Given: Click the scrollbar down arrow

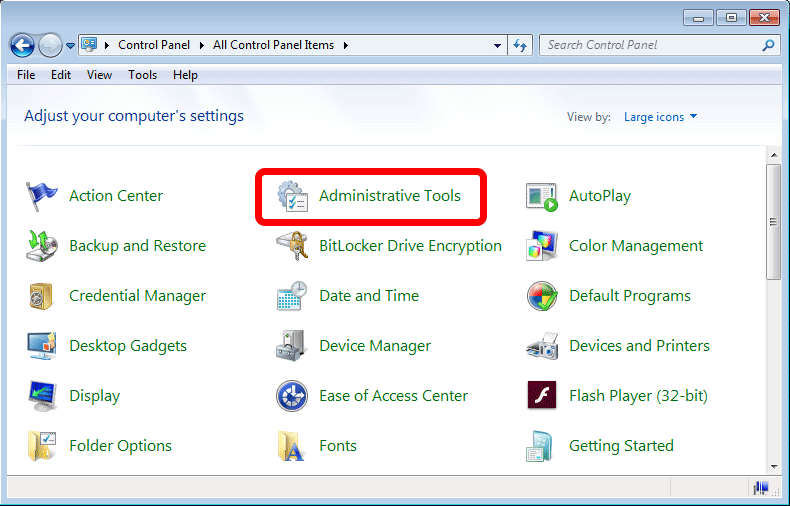Looking at the screenshot, I should [773, 467].
